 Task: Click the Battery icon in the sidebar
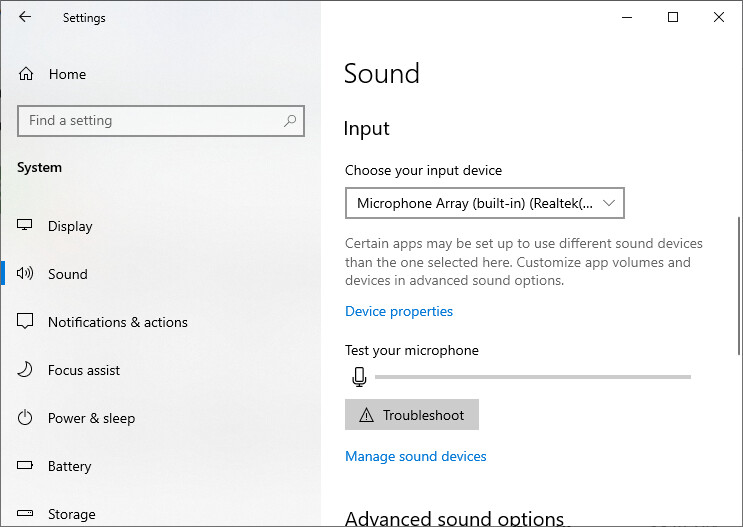(25, 465)
